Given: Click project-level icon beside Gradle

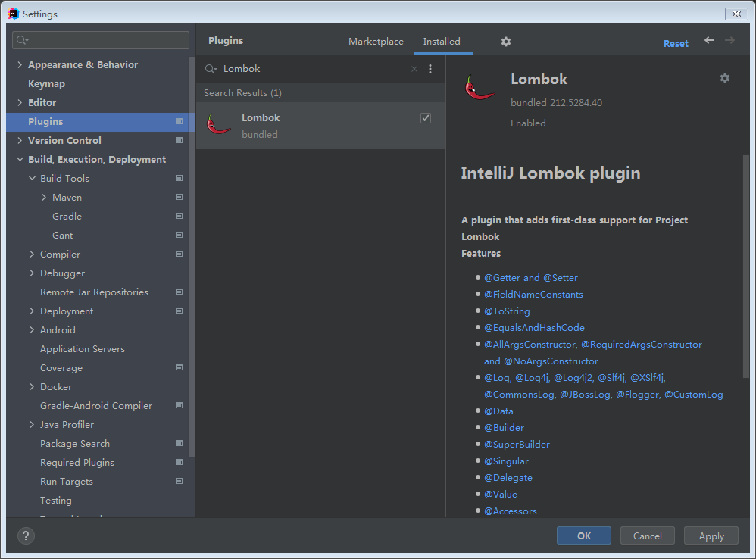Looking at the screenshot, I should (x=179, y=216).
